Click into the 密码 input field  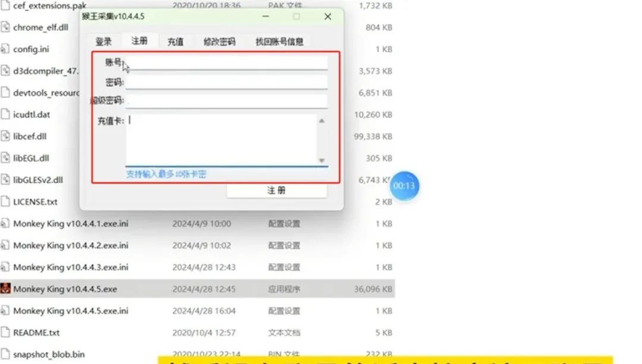[226, 83]
